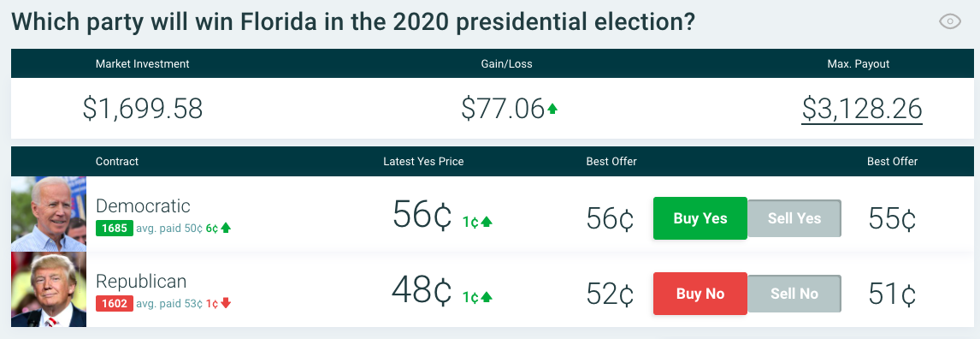Click Sell No for Republican
The width and height of the screenshot is (980, 339).
794,294
